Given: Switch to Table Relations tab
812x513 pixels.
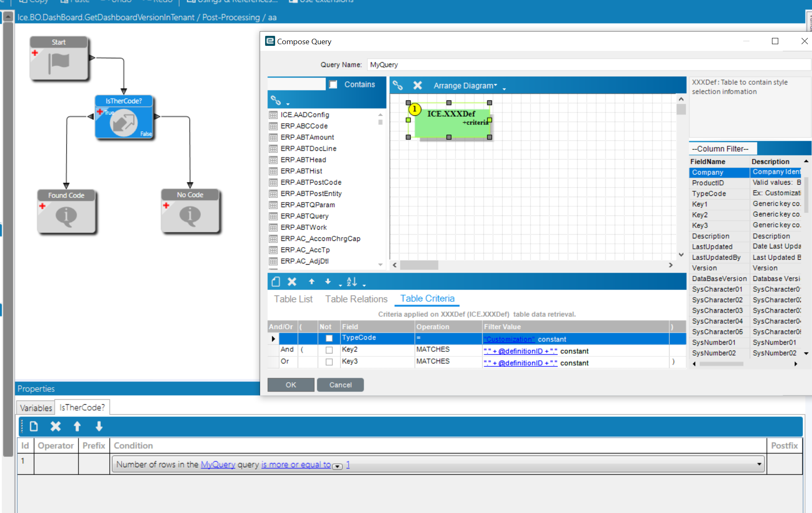Looking at the screenshot, I should pyautogui.click(x=356, y=299).
